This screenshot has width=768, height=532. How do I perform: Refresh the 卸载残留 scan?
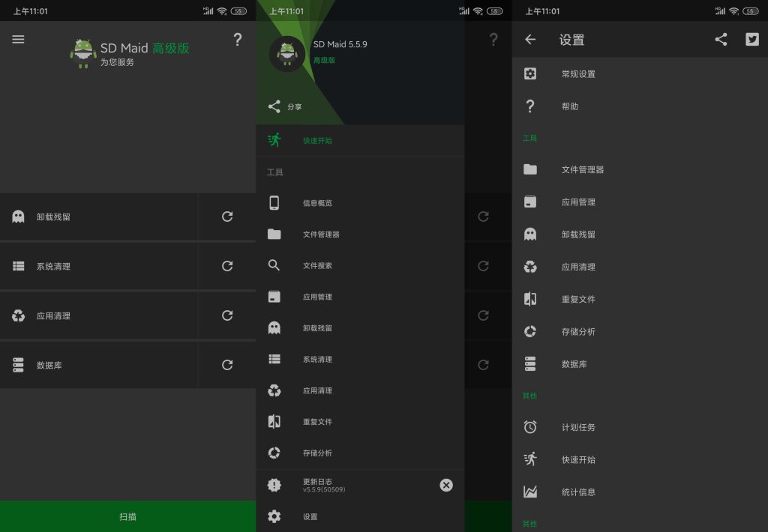click(x=226, y=217)
